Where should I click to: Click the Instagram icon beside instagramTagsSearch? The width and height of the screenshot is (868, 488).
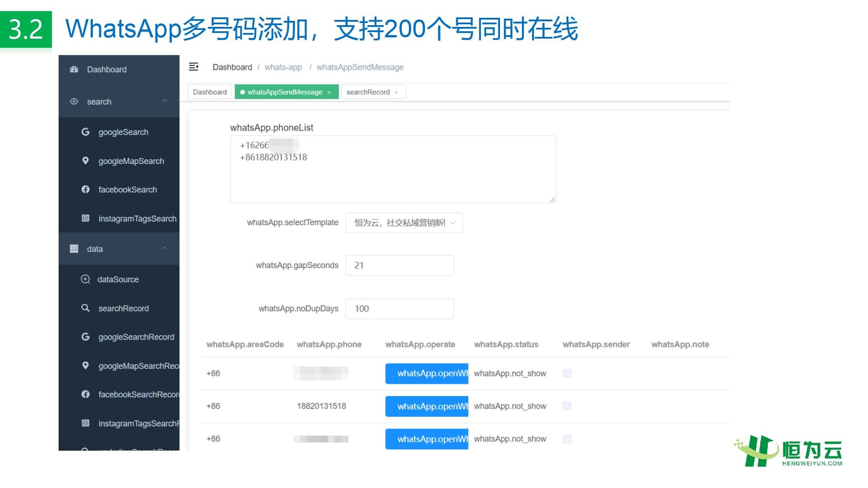click(85, 218)
